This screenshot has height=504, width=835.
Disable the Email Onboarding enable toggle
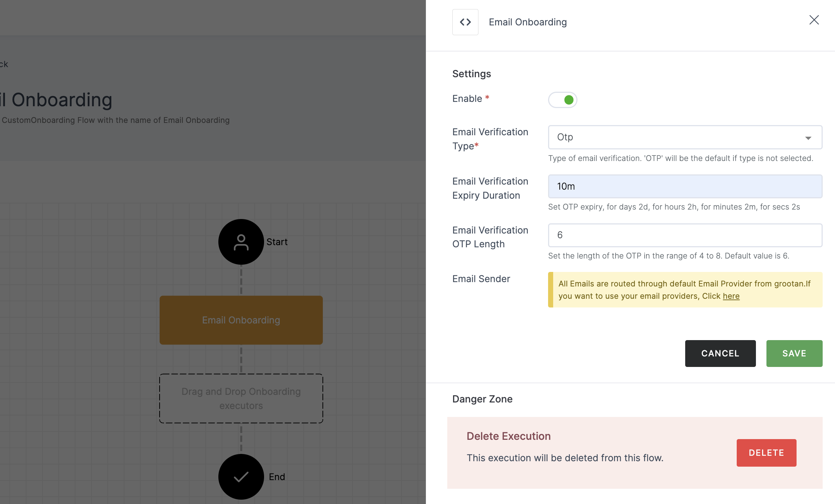pyautogui.click(x=562, y=100)
